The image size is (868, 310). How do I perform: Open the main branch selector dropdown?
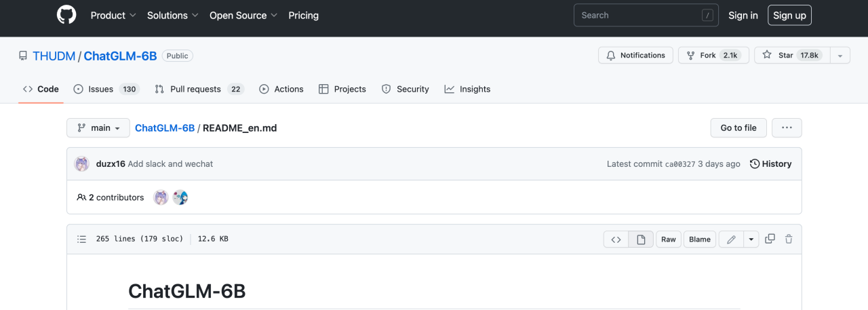98,128
